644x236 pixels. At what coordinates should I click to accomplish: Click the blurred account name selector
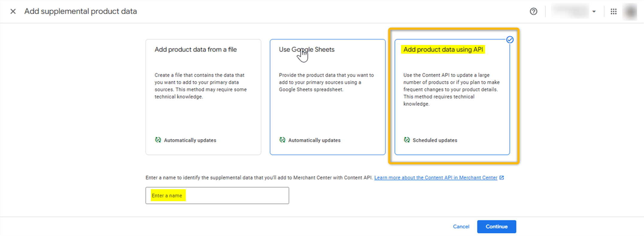pos(570,11)
